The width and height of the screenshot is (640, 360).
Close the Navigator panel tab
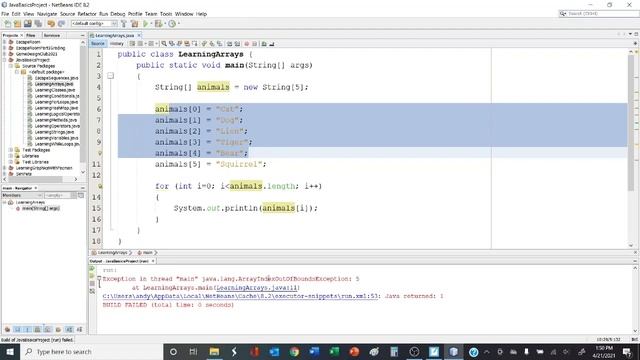tap(36, 188)
